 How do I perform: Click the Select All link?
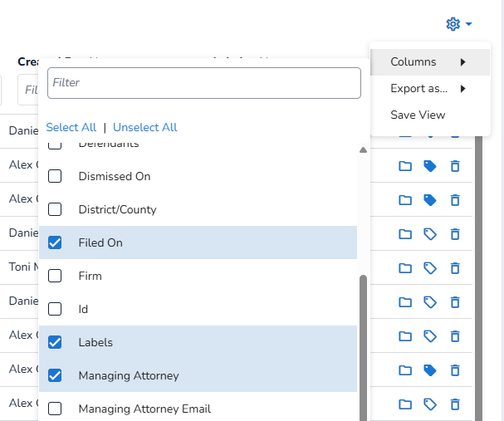(71, 127)
